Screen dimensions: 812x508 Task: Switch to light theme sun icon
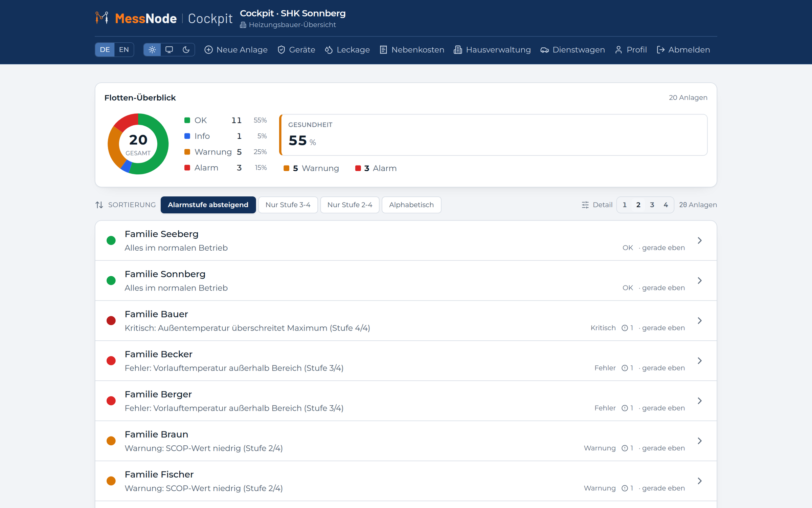pyautogui.click(x=152, y=50)
